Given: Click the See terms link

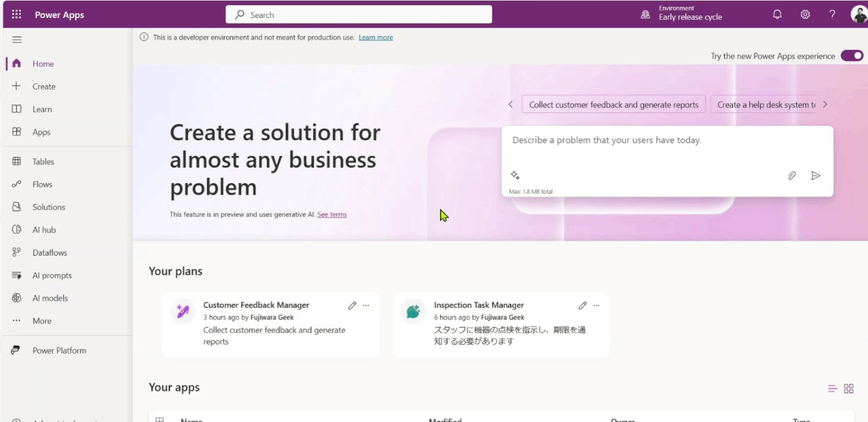Looking at the screenshot, I should 332,215.
